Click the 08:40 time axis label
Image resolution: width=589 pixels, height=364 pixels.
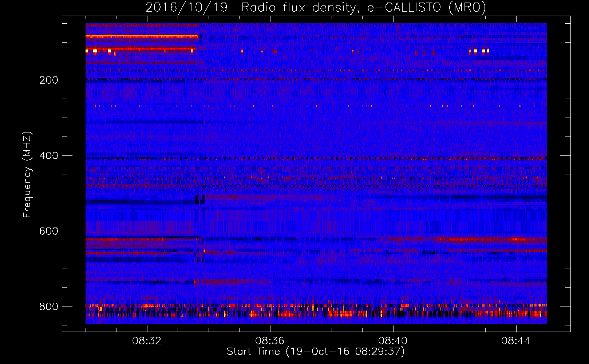[393, 341]
